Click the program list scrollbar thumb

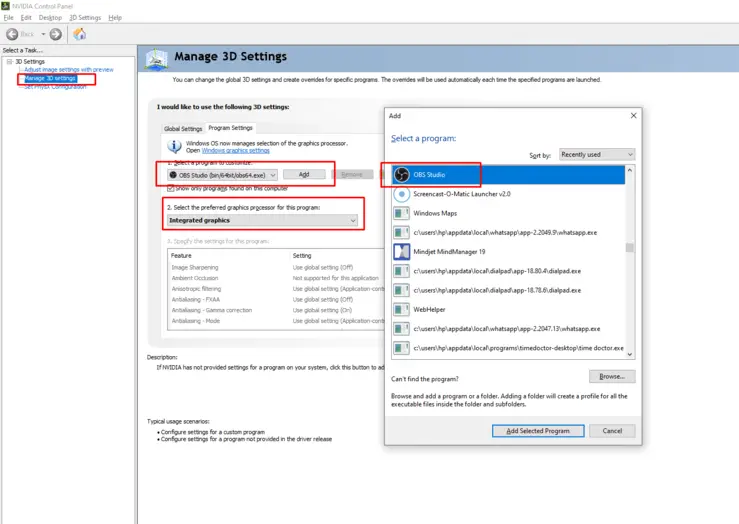tap(630, 247)
